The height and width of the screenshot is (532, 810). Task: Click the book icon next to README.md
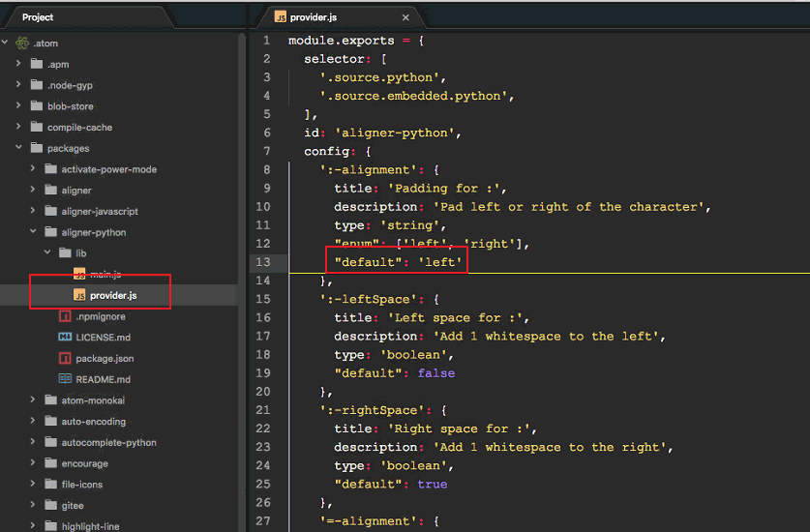(x=65, y=379)
